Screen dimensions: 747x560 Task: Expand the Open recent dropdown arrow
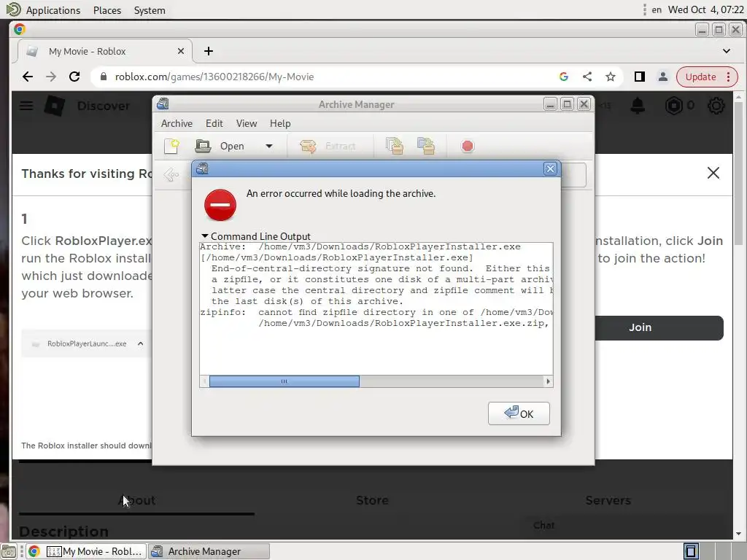[x=269, y=146]
